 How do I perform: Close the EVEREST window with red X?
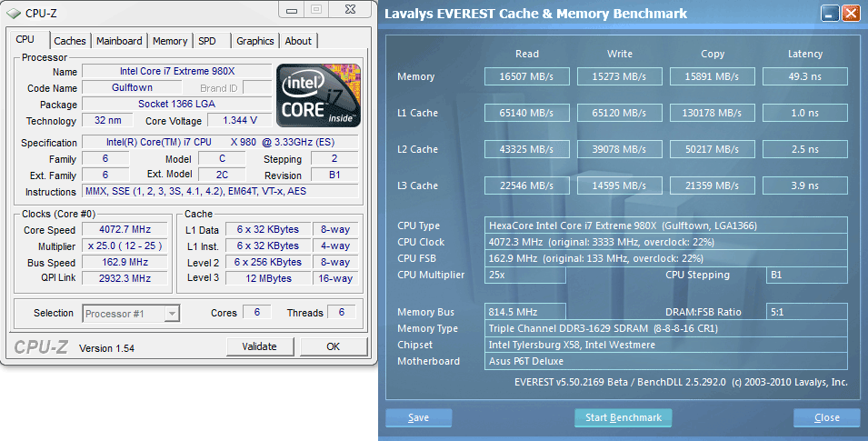[851, 14]
